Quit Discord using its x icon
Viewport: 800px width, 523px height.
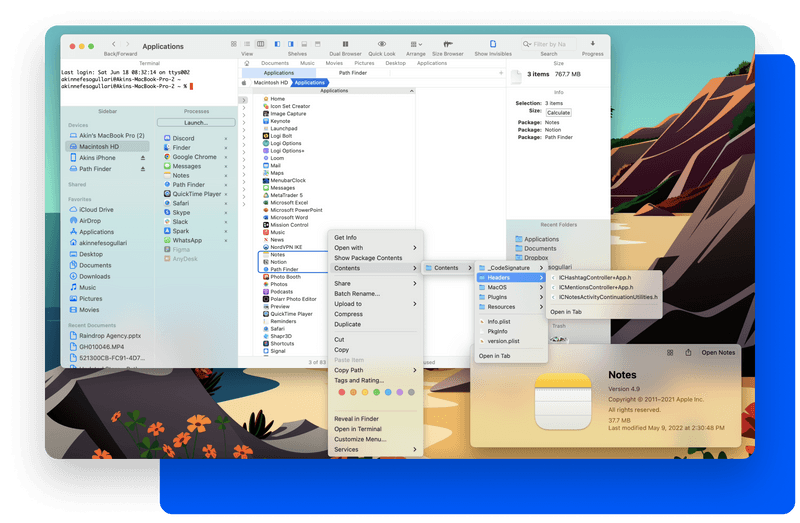(226, 139)
